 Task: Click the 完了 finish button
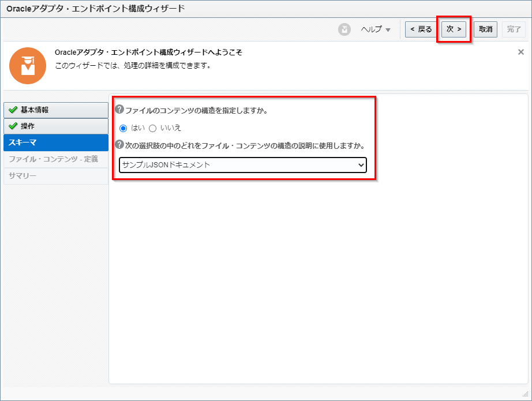pyautogui.click(x=514, y=29)
